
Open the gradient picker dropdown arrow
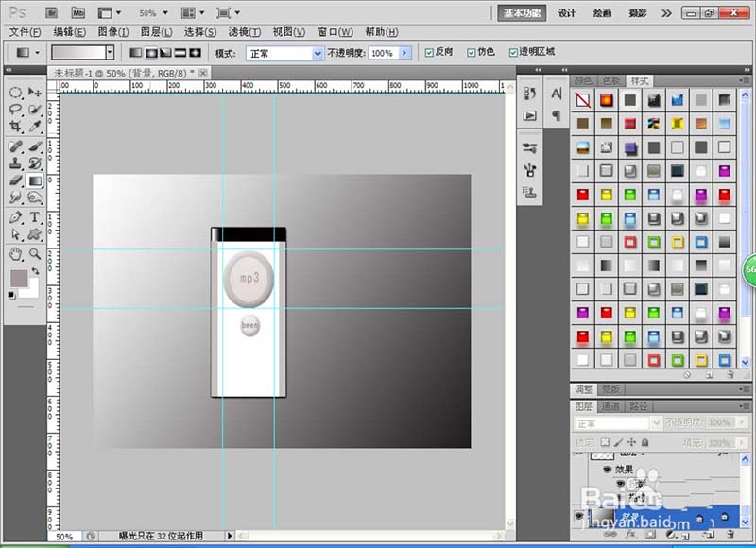pos(110,52)
